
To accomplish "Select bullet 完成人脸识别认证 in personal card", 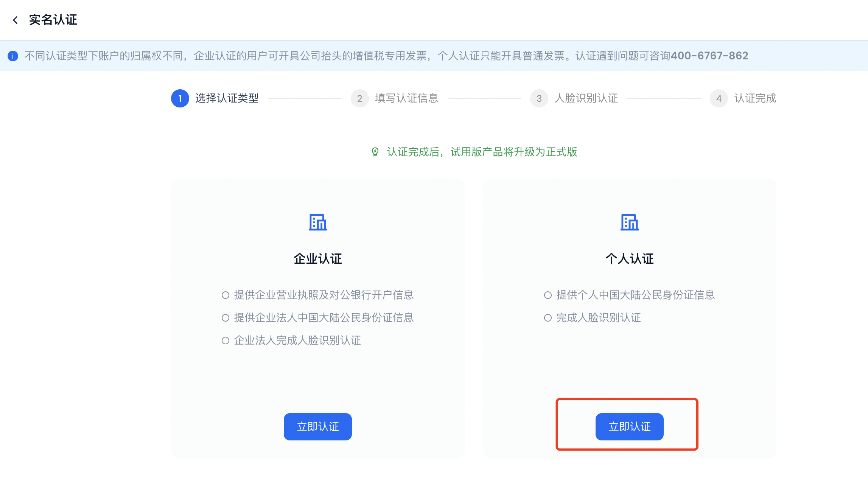I will [548, 318].
